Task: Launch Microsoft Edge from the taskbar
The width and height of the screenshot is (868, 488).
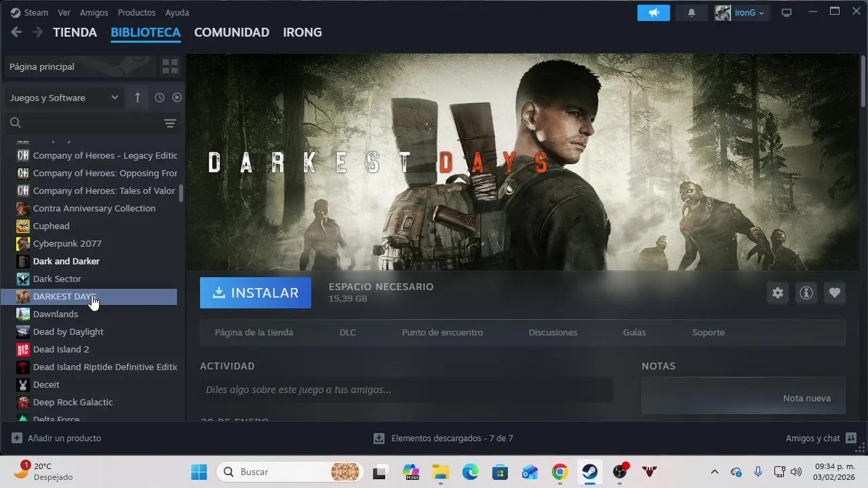Action: [471, 472]
